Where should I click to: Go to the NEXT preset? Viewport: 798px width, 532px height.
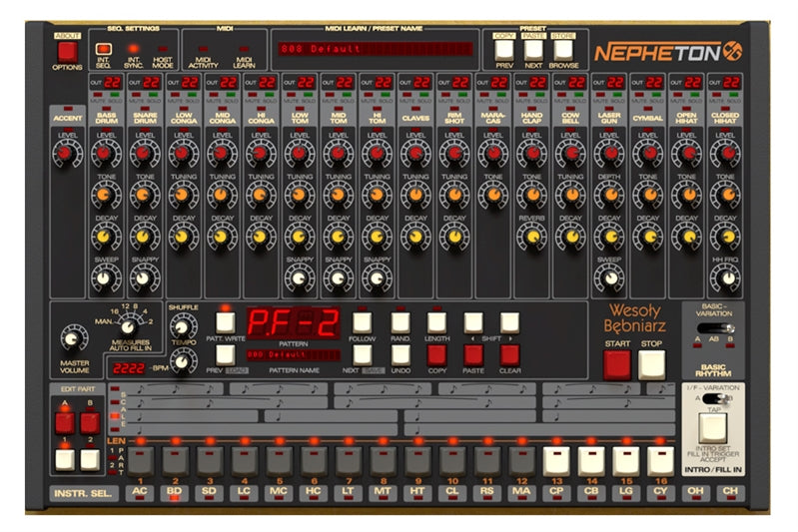point(534,48)
